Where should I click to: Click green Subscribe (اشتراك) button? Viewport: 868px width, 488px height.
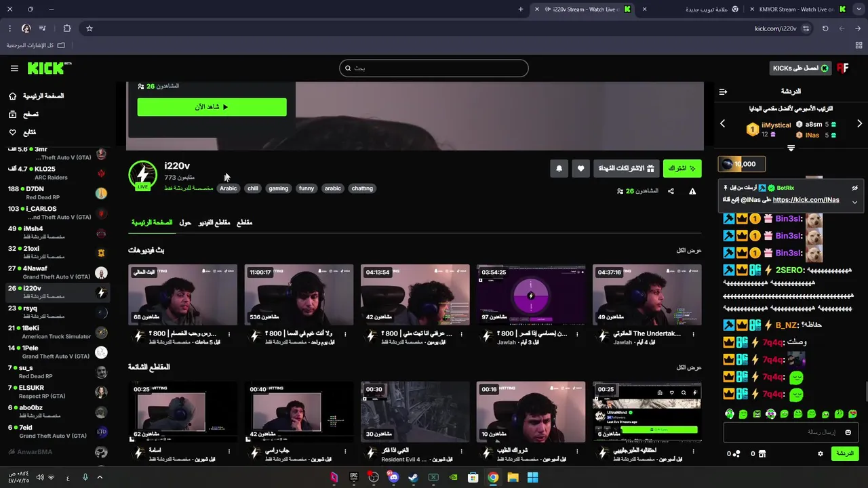(682, 169)
